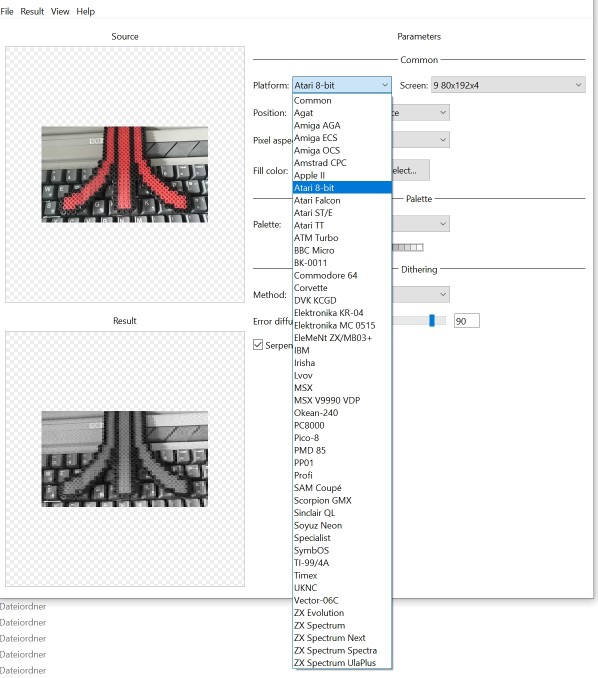Select PP01 platform
Image resolution: width=598 pixels, height=678 pixels.
342,463
